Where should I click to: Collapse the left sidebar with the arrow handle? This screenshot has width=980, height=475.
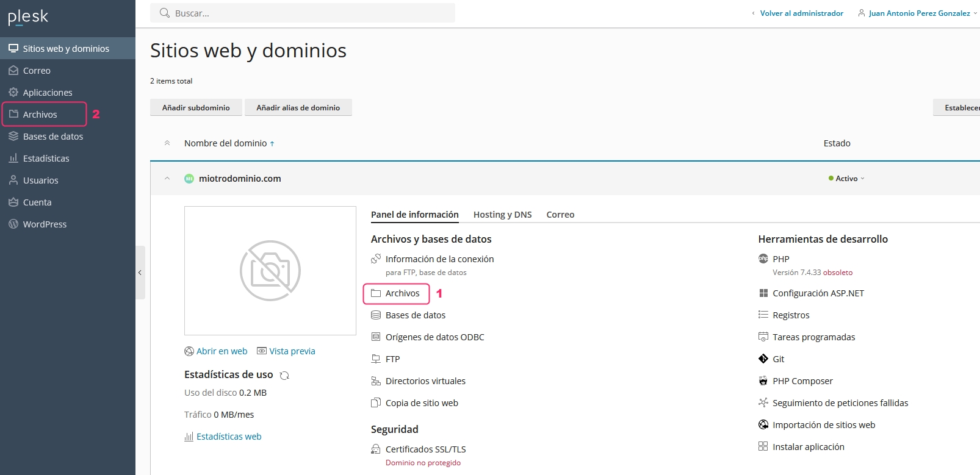click(140, 273)
